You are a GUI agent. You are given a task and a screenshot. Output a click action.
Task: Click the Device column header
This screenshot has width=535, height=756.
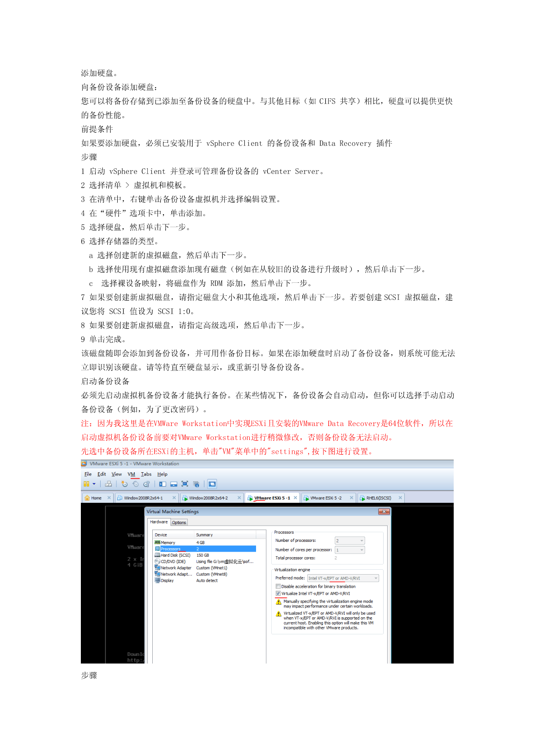coord(174,535)
